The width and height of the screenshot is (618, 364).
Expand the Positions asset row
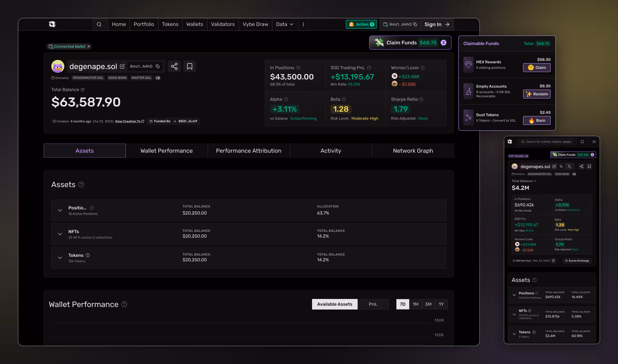(60, 211)
